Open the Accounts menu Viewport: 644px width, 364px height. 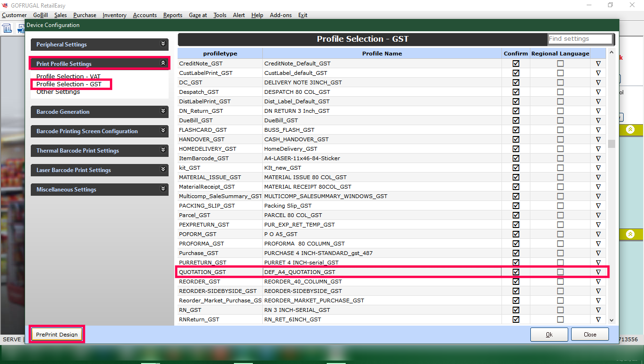coord(145,15)
